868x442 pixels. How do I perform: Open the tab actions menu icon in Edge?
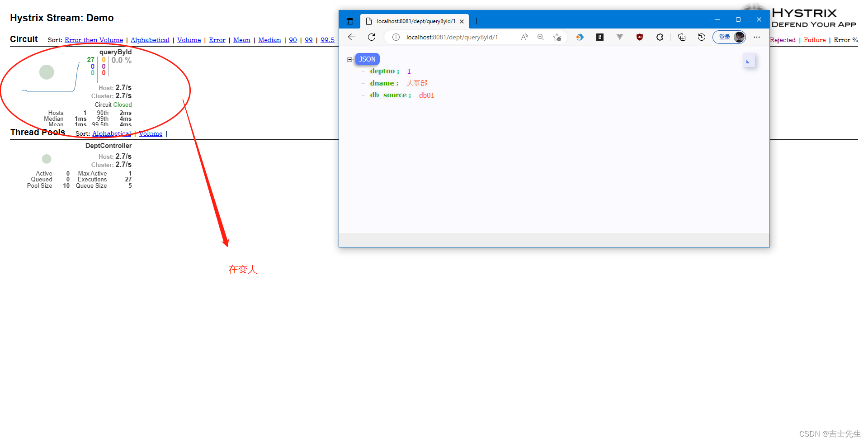(x=350, y=21)
